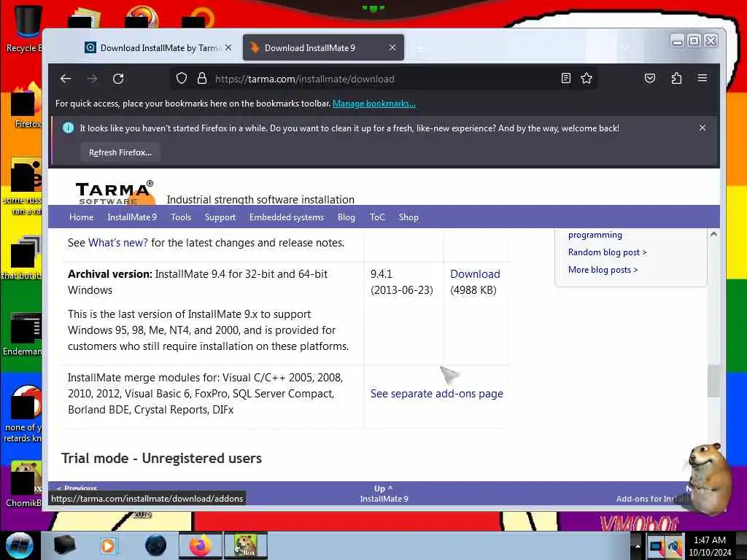Click the Manage bookmarks link

[x=374, y=104]
